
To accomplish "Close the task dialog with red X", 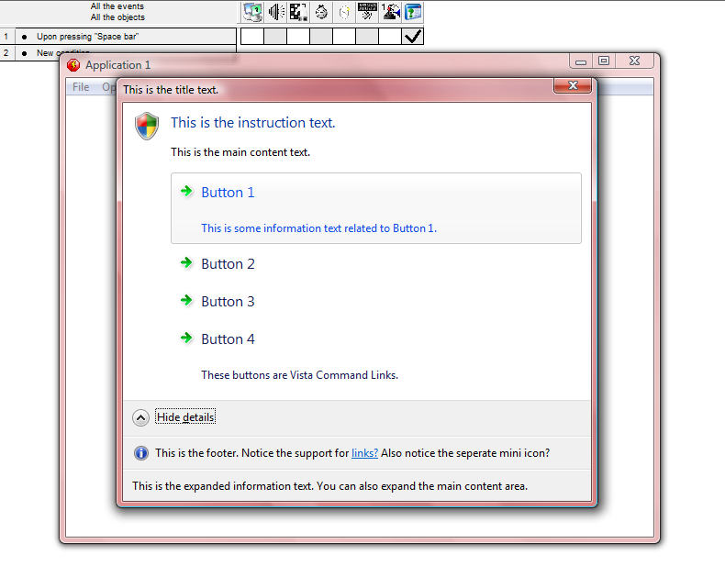I will point(572,86).
